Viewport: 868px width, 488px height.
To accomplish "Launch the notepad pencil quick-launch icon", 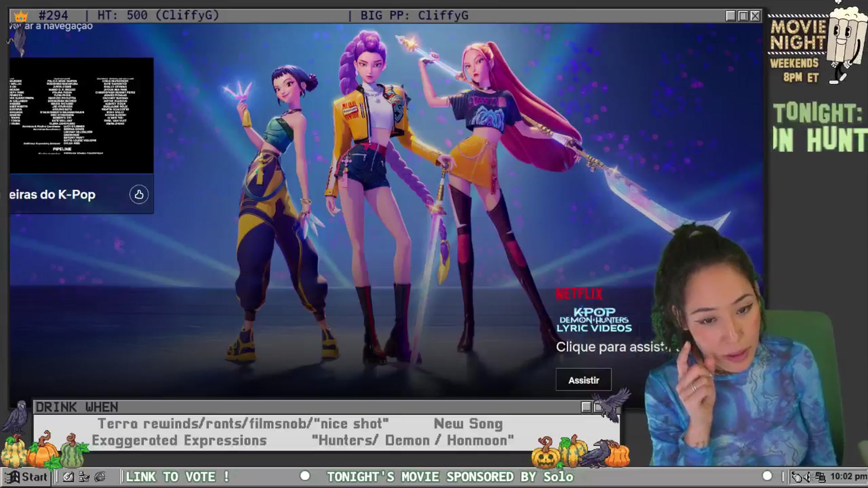I will pos(68,477).
